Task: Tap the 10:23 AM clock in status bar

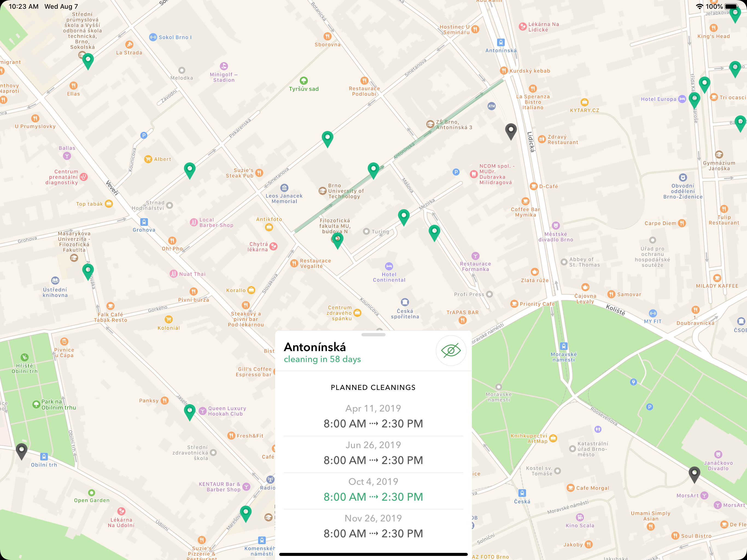Action: pos(24,6)
